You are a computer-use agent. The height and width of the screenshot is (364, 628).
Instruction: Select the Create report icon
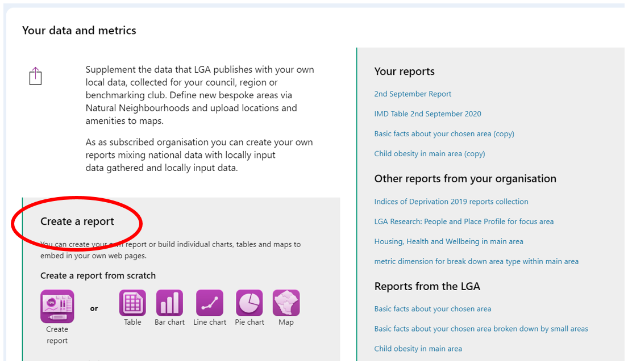tap(57, 306)
